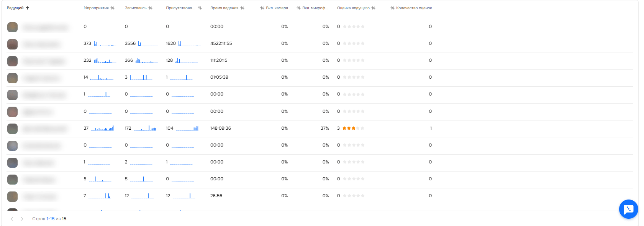Screen dimensions: 644x226
Task: Click sort icon before Вкл. микрофон
Action: coord(298,8)
